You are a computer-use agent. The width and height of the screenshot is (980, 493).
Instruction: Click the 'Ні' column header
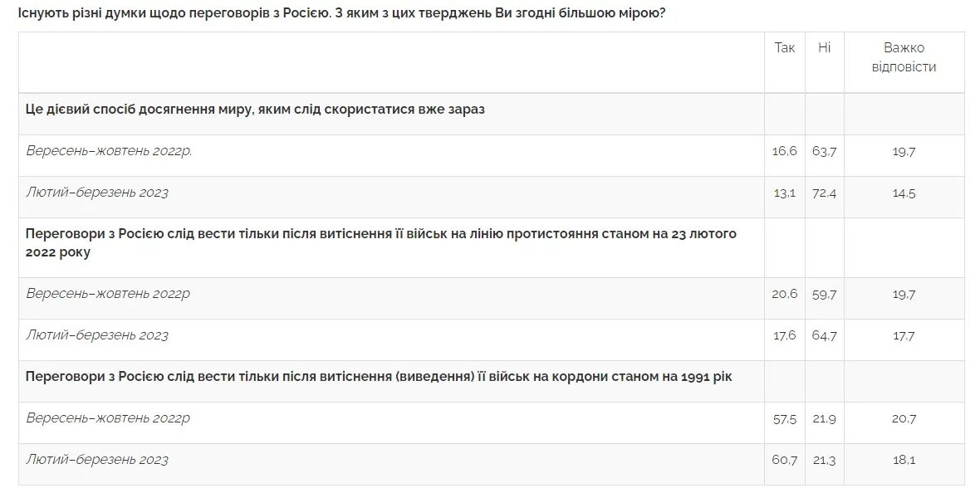tap(824, 48)
